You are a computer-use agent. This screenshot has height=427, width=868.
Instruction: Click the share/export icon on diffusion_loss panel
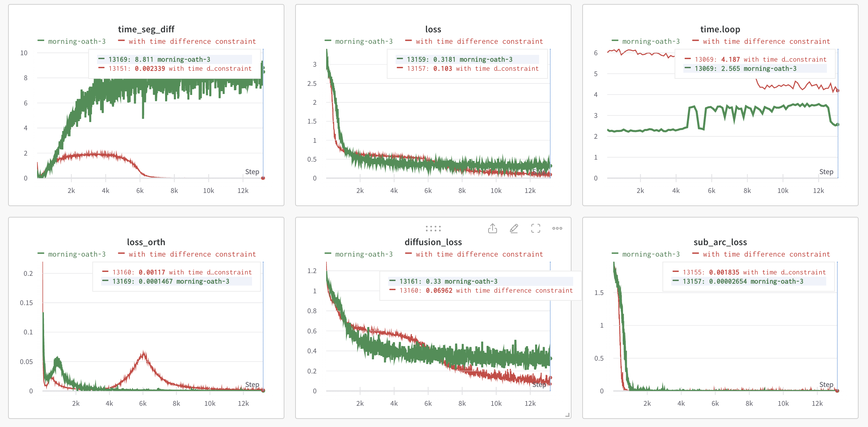click(492, 228)
